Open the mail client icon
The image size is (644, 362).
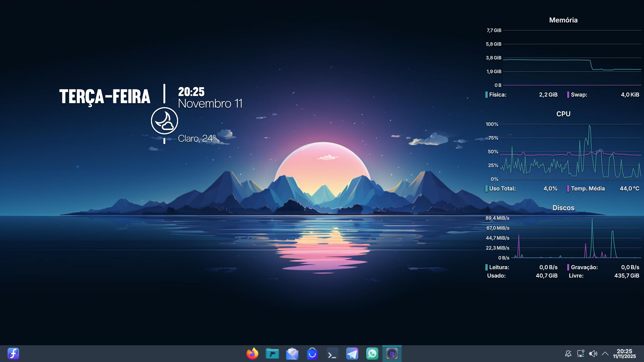pyautogui.click(x=292, y=354)
